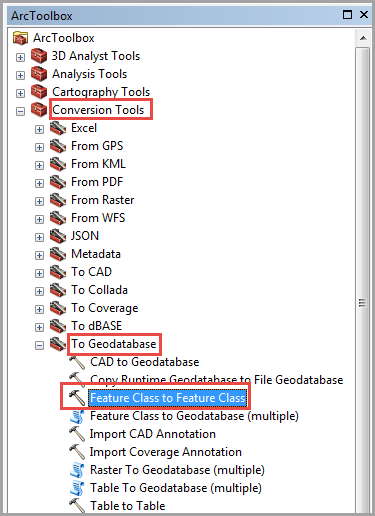Click the 3D Analyst Tools toolbox icon
Image resolution: width=375 pixels, height=516 pixels.
tap(39, 56)
